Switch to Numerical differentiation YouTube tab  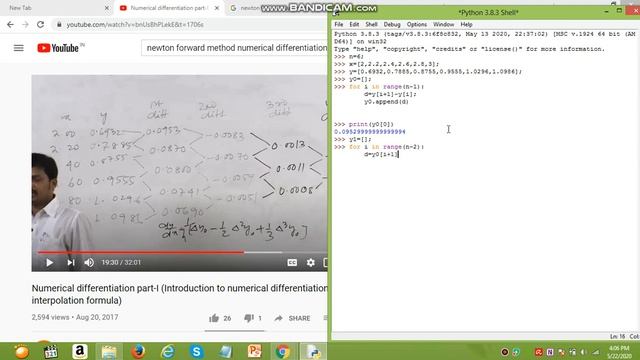[x=169, y=8]
